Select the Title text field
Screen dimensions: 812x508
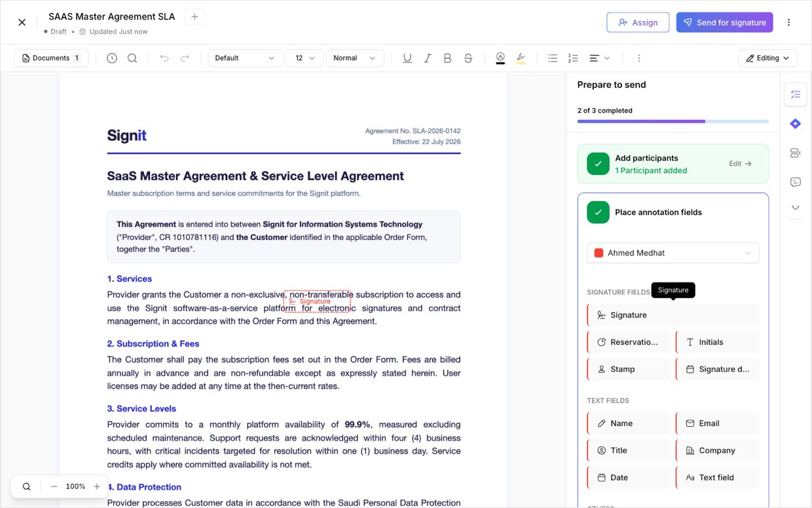[629, 450]
